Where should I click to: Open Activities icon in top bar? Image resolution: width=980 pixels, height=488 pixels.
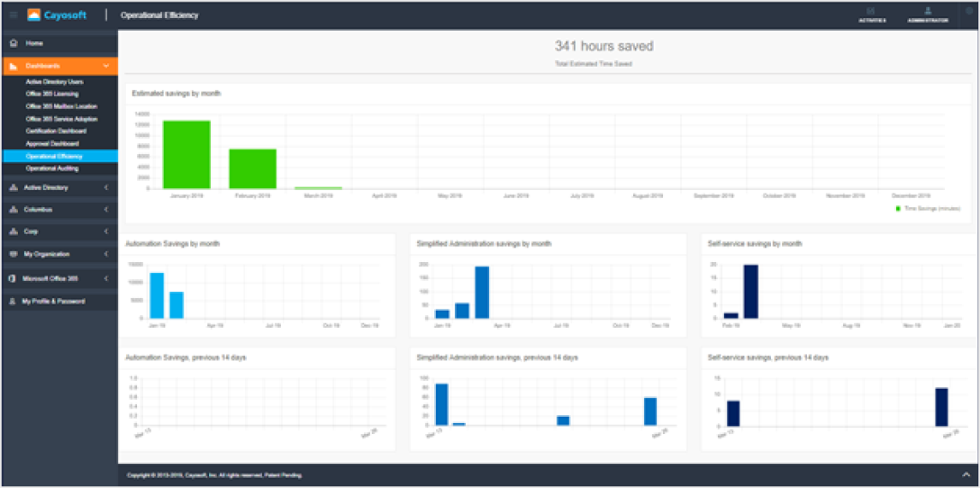click(871, 11)
